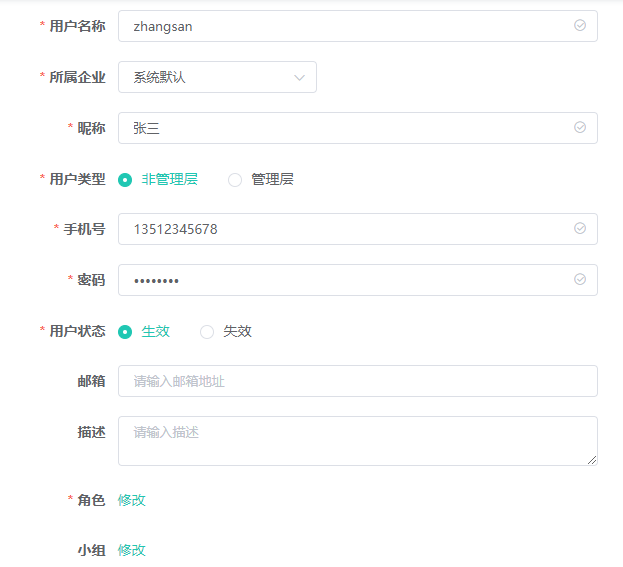The width and height of the screenshot is (623, 567).
Task: Select the 管理层 radio button
Action: (x=235, y=180)
